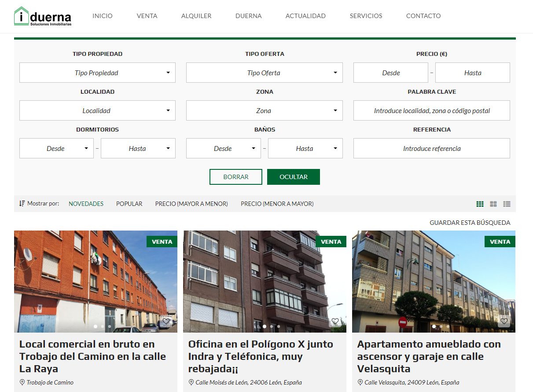Image resolution: width=533 pixels, height=392 pixels.
Task: Switch to two-column grid view
Action: [493, 204]
